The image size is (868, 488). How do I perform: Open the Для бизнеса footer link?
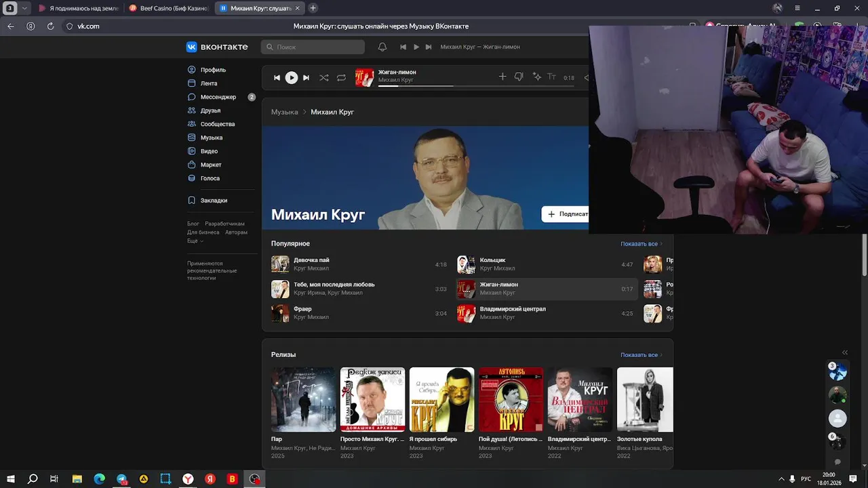click(x=203, y=232)
